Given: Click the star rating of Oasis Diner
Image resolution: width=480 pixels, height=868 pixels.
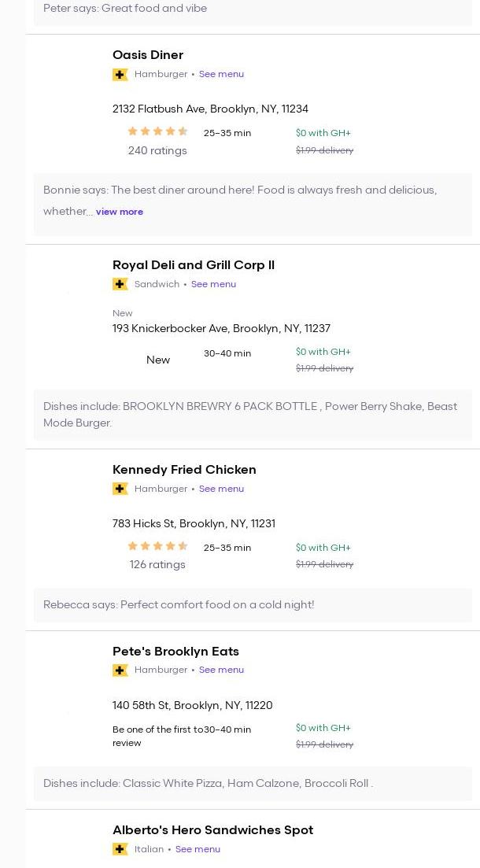Looking at the screenshot, I should (157, 132).
